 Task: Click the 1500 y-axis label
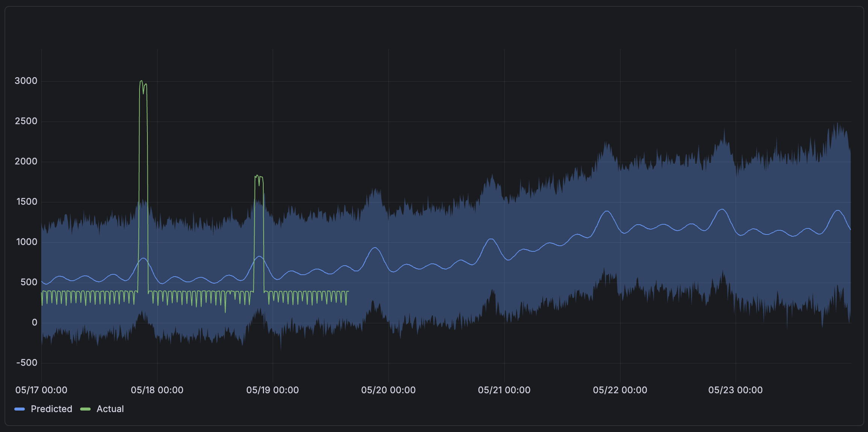(x=27, y=202)
